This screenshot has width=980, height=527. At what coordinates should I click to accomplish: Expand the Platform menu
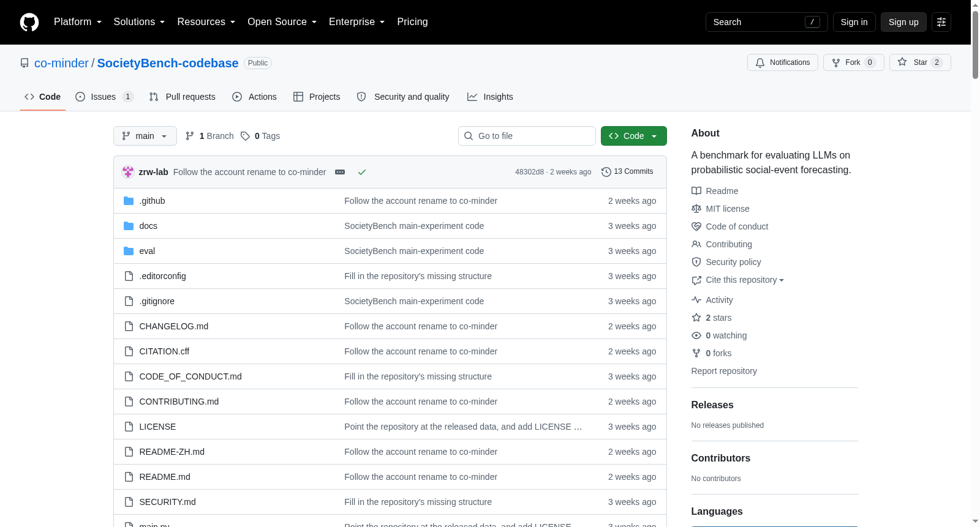(78, 22)
